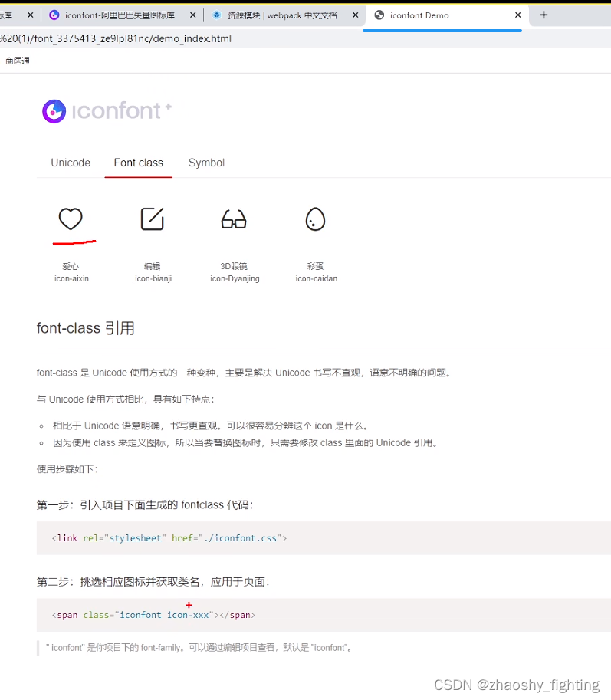Click the iconfont logo
The height and width of the screenshot is (700, 611).
point(107,110)
